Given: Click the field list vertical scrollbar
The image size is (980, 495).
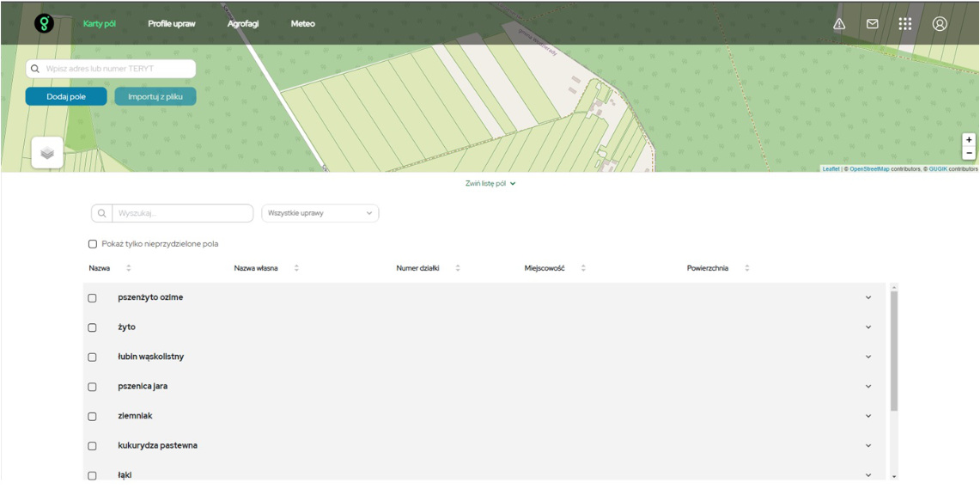Looking at the screenshot, I should pos(894,352).
